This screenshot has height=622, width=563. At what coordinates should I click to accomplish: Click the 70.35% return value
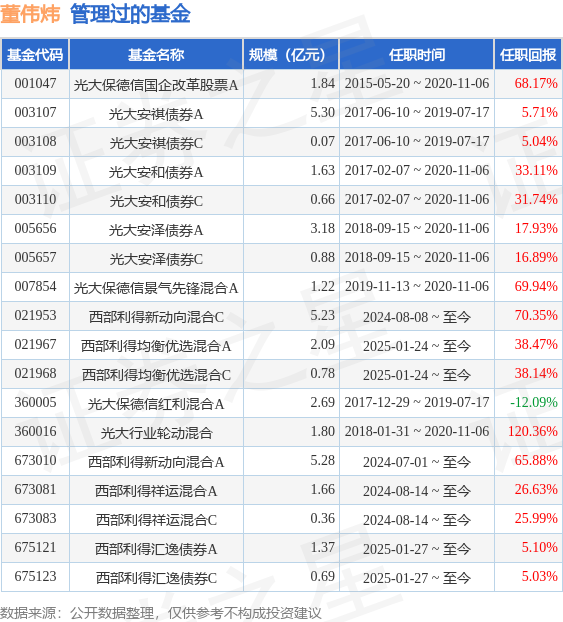click(x=536, y=315)
